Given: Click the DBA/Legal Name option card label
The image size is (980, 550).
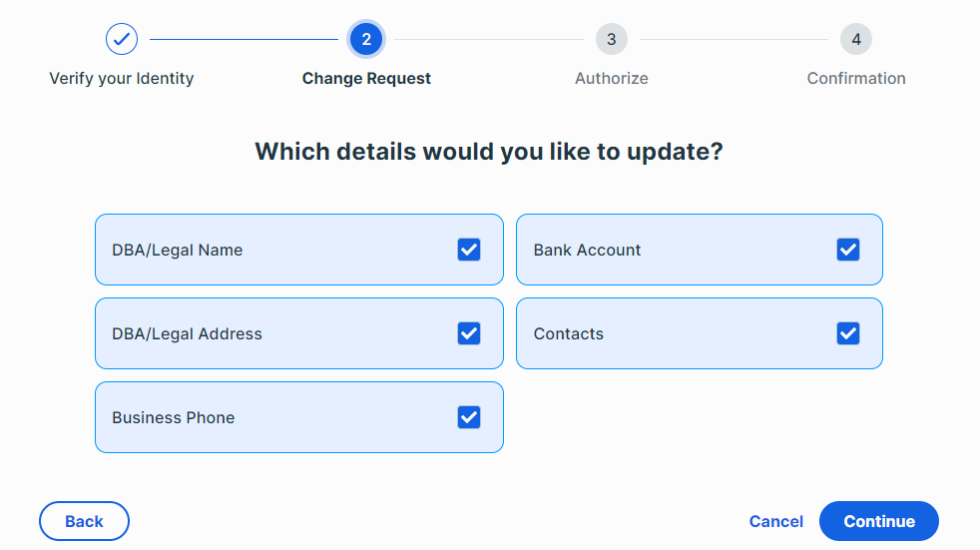Looking at the screenshot, I should [x=178, y=251].
